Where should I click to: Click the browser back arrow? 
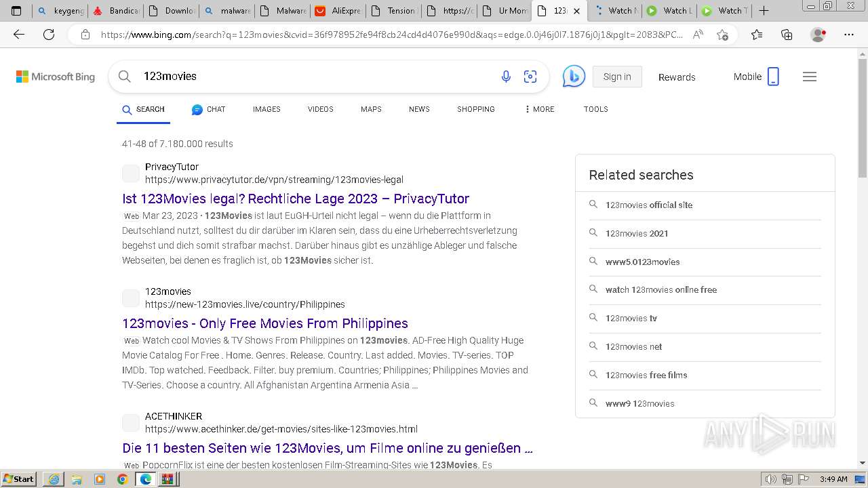pyautogui.click(x=19, y=35)
